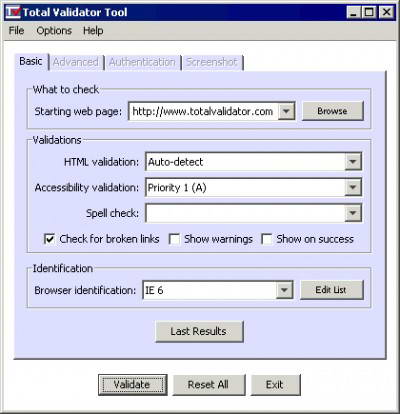
Task: Open the Browser identification dropdown
Action: pos(218,290)
